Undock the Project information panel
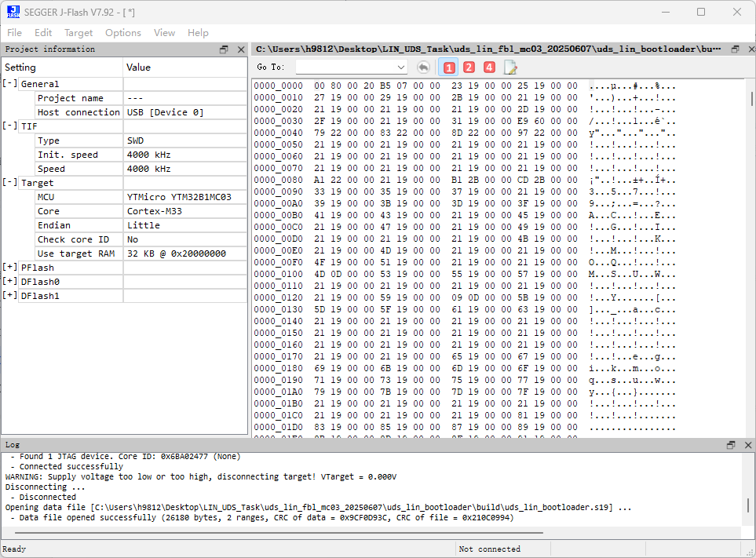The width and height of the screenshot is (756, 558). click(224, 49)
